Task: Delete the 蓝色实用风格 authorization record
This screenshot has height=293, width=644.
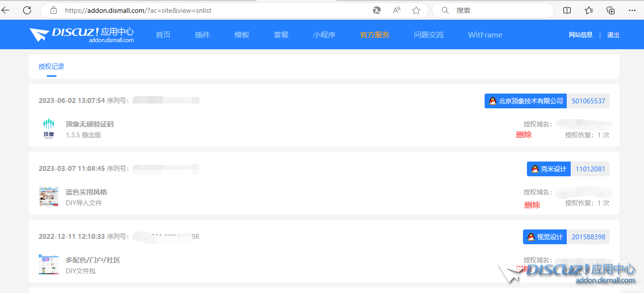Action: [x=532, y=205]
